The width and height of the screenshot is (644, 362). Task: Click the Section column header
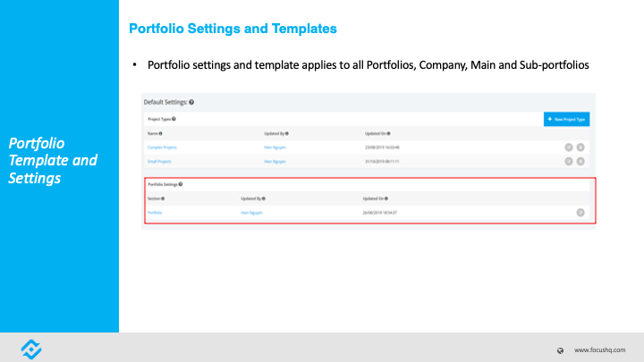(154, 198)
